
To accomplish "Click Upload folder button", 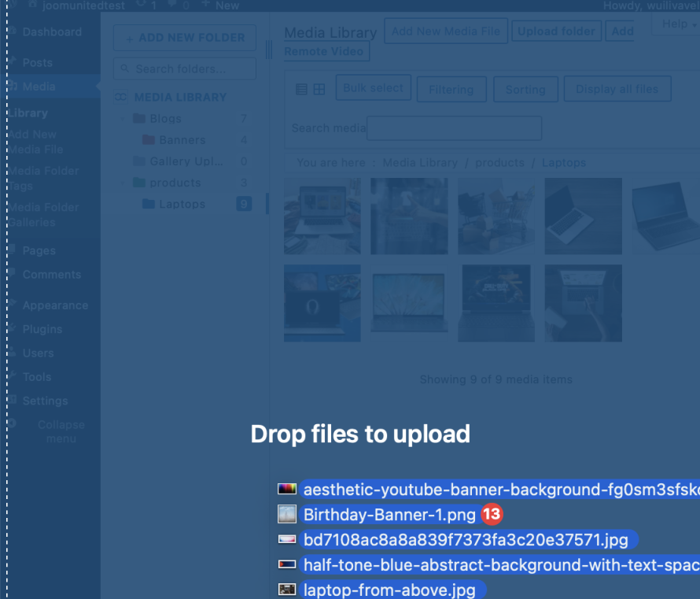I will [x=556, y=31].
